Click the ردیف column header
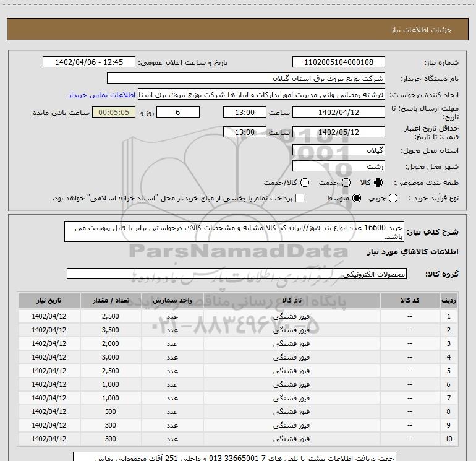This screenshot has height=461, width=476. pos(449,301)
